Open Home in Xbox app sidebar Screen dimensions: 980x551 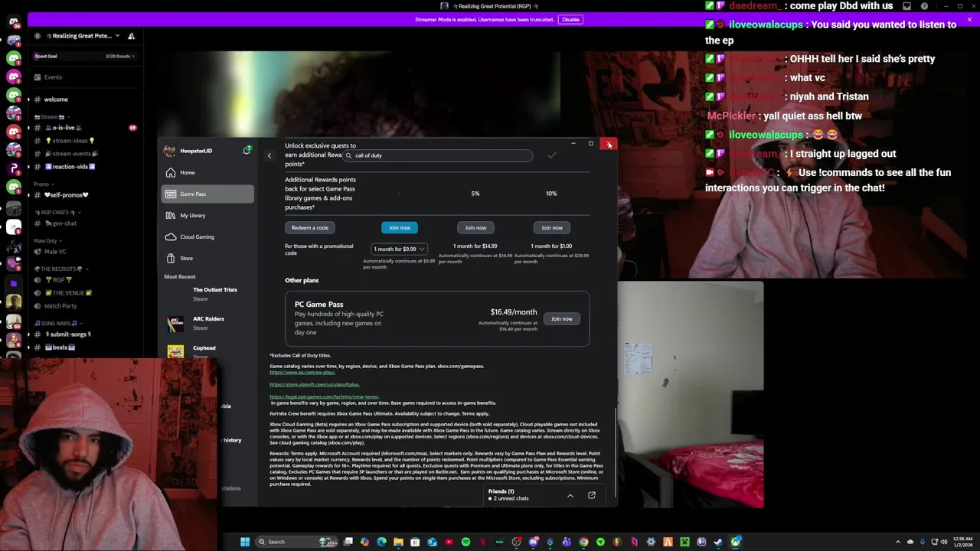coord(207,172)
